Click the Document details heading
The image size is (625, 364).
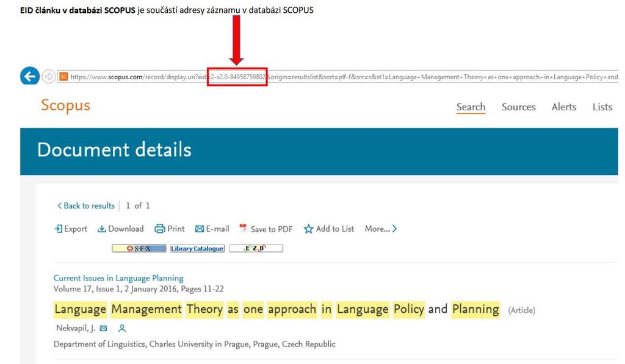[x=114, y=150]
